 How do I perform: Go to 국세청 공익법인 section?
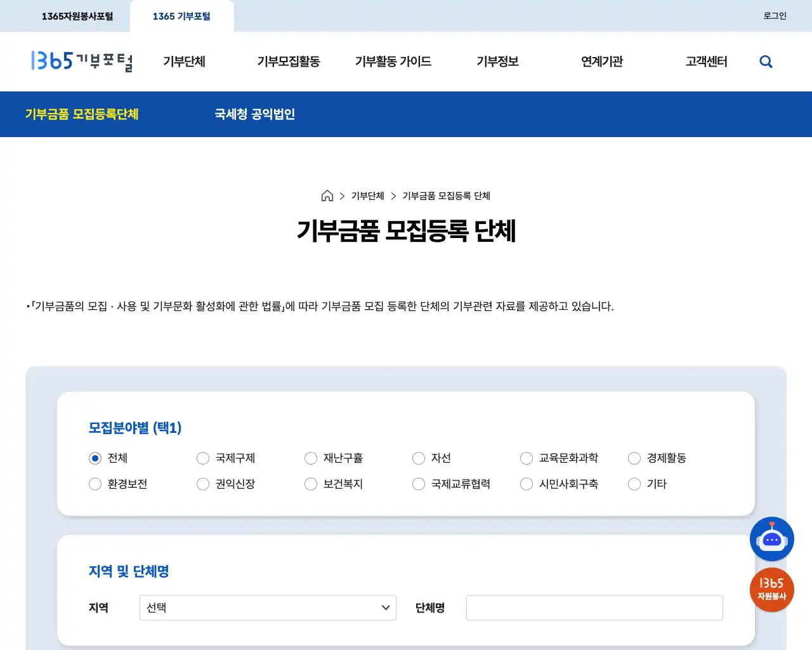tap(254, 114)
